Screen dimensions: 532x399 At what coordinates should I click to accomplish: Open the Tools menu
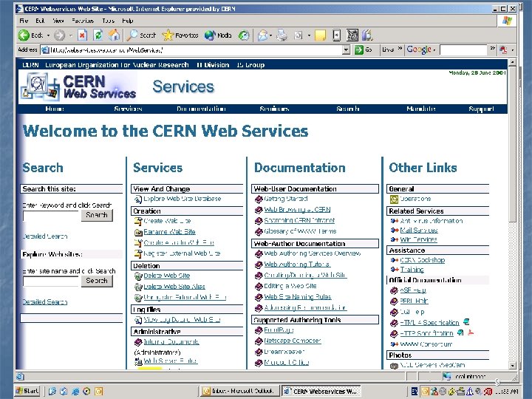pyautogui.click(x=108, y=21)
